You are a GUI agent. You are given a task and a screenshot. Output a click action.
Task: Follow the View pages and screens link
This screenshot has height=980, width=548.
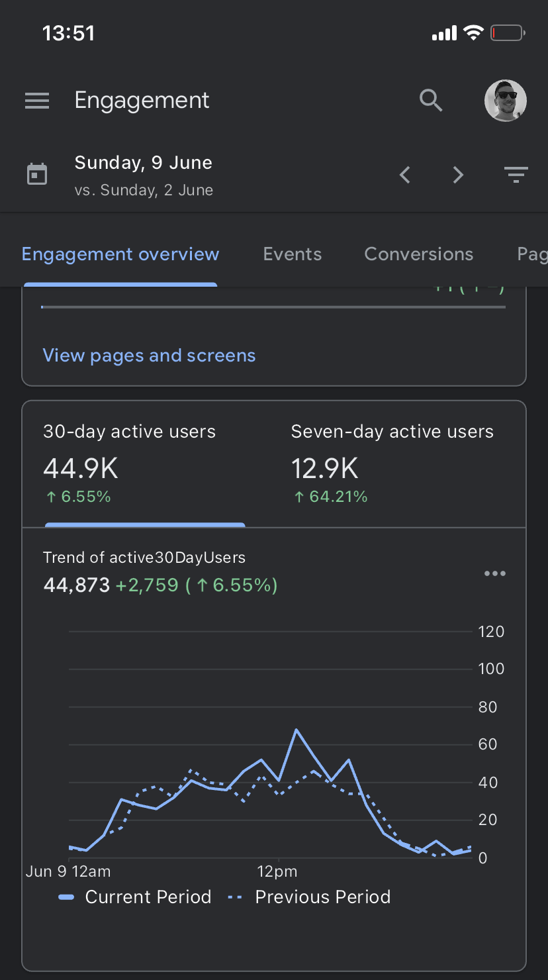point(149,356)
